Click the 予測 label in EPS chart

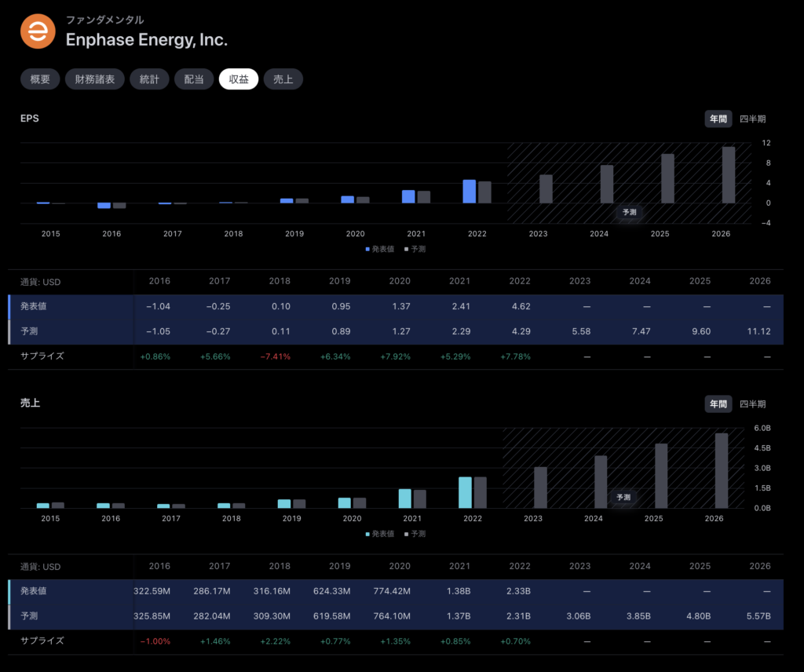(629, 212)
